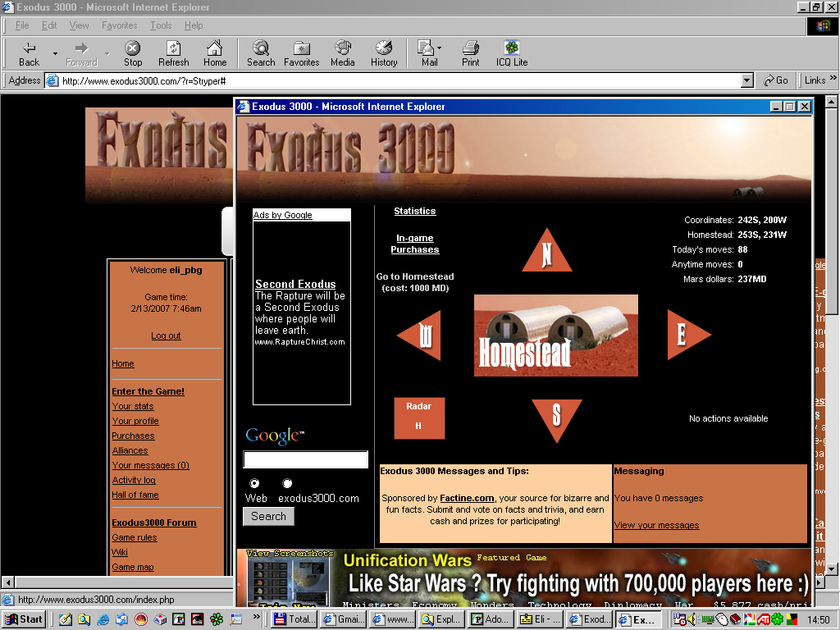Click the Back toolbar button
Image resolution: width=840 pixels, height=630 pixels.
coord(29,53)
